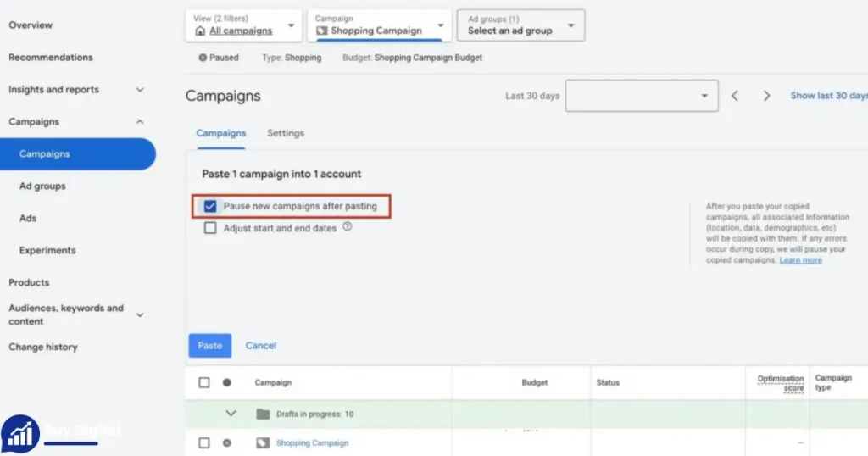The height and width of the screenshot is (456, 868).
Task: Sort by Budget column header
Action: click(x=534, y=382)
